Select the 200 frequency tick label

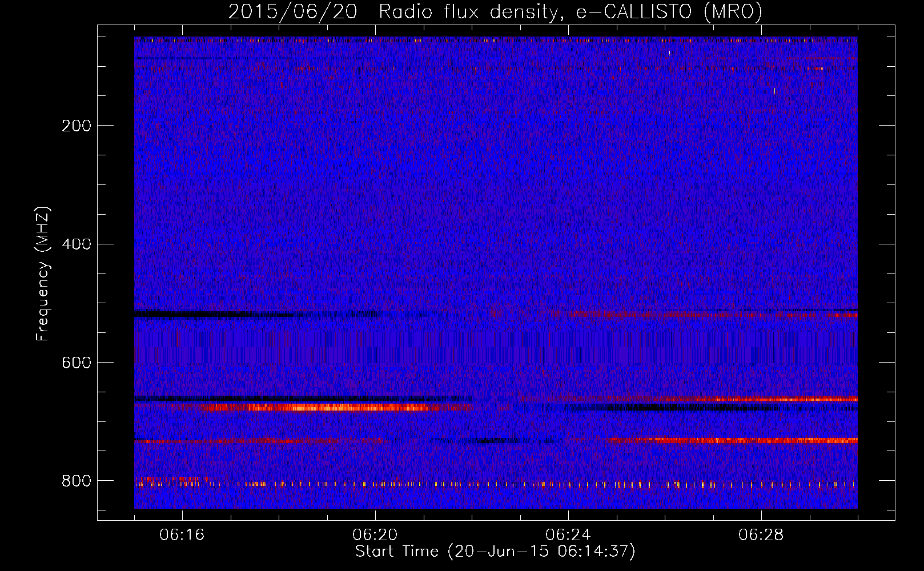click(x=77, y=126)
